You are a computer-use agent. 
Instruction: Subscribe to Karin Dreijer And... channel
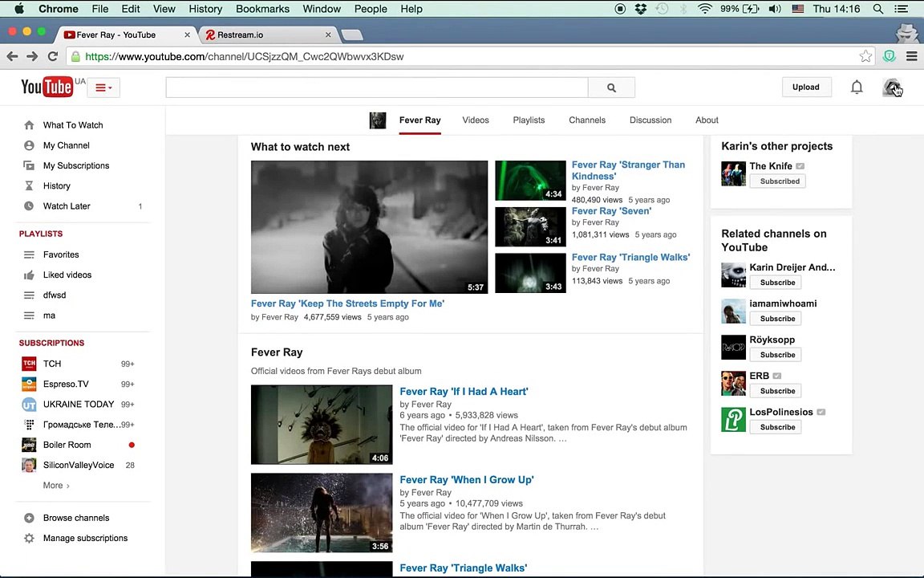(x=775, y=283)
